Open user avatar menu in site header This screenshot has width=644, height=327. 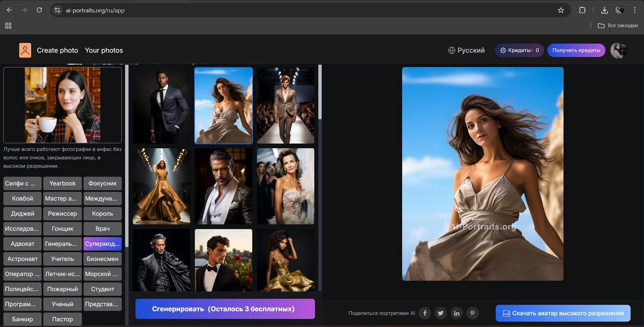(619, 50)
